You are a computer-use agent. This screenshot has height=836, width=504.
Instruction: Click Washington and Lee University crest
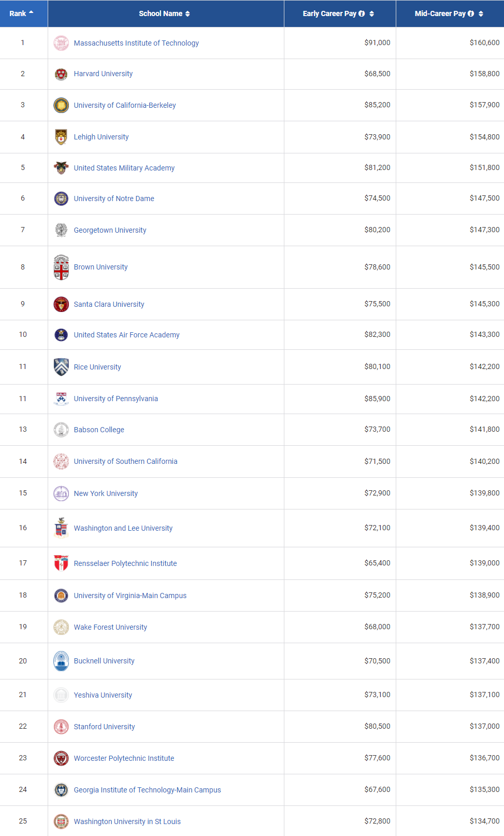coord(61,528)
